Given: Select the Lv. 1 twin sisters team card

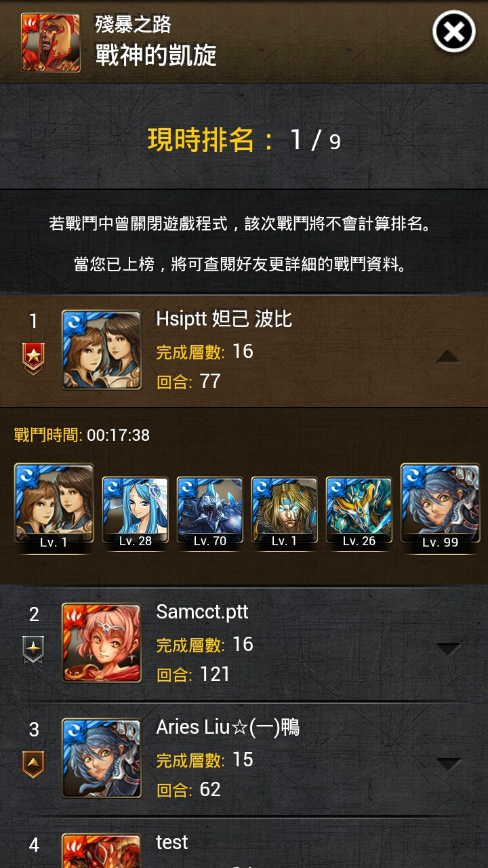Looking at the screenshot, I should pyautogui.click(x=54, y=507).
